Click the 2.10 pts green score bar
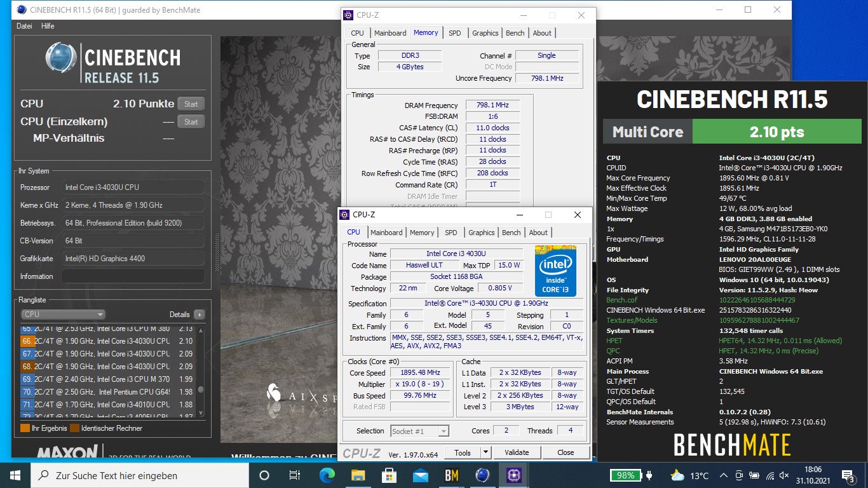Screen dimensions: 868x488 pyautogui.click(x=776, y=132)
